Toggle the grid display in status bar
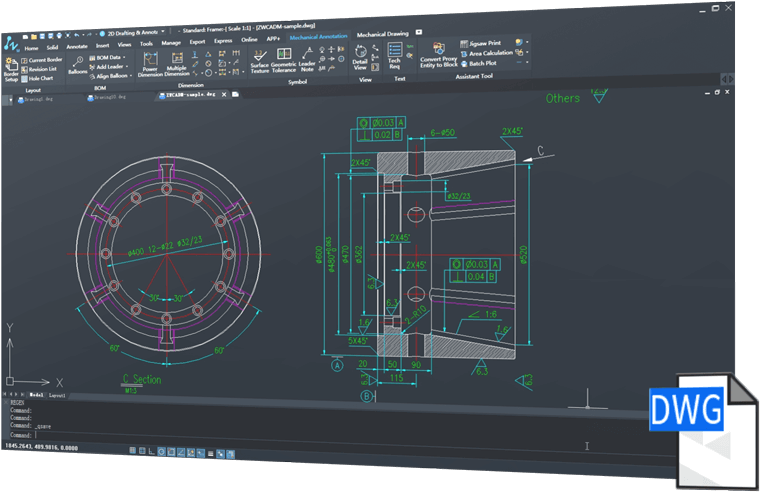The image size is (760, 492). point(143,450)
